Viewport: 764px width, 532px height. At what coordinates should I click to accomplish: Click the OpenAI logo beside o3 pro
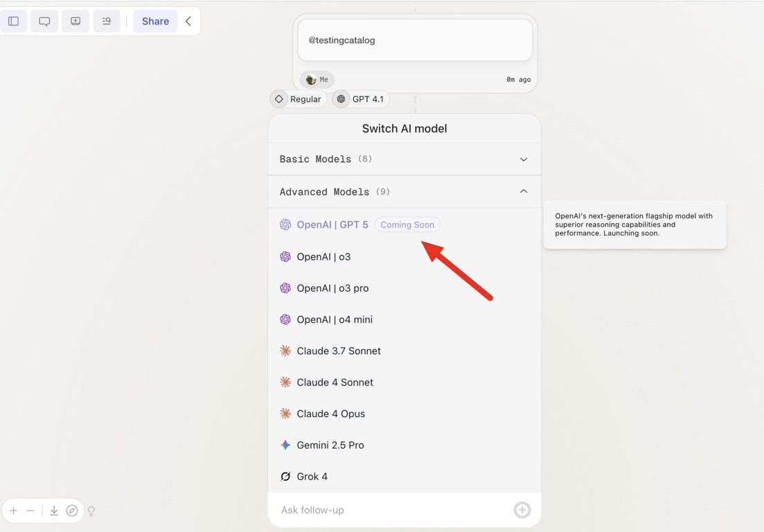click(285, 288)
